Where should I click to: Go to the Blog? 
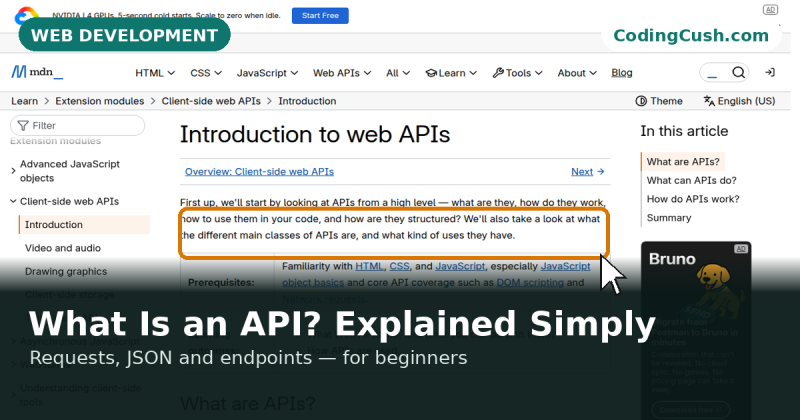coord(622,73)
